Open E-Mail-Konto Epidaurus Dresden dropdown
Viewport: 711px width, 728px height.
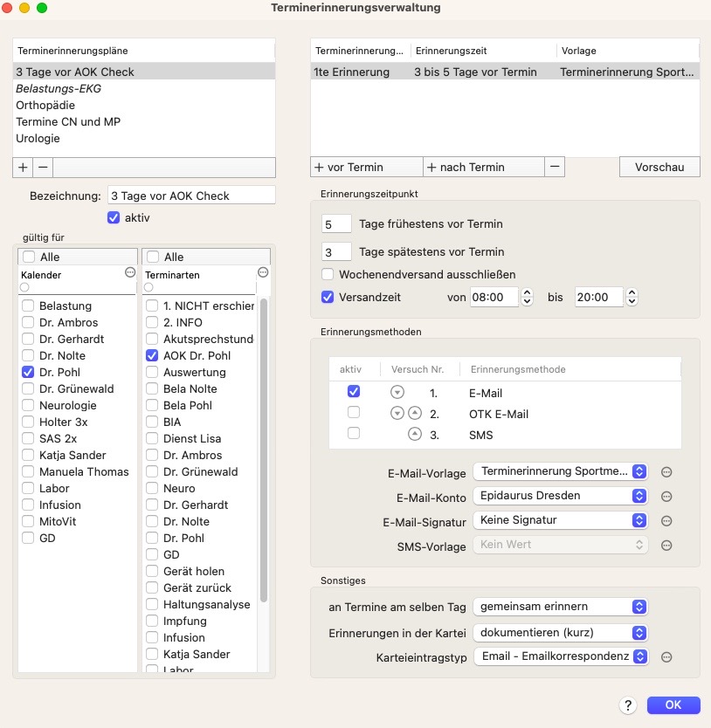point(561,496)
